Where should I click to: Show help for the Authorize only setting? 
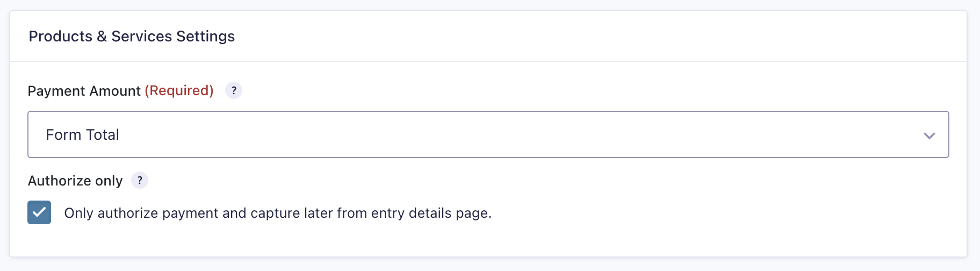pyautogui.click(x=140, y=180)
